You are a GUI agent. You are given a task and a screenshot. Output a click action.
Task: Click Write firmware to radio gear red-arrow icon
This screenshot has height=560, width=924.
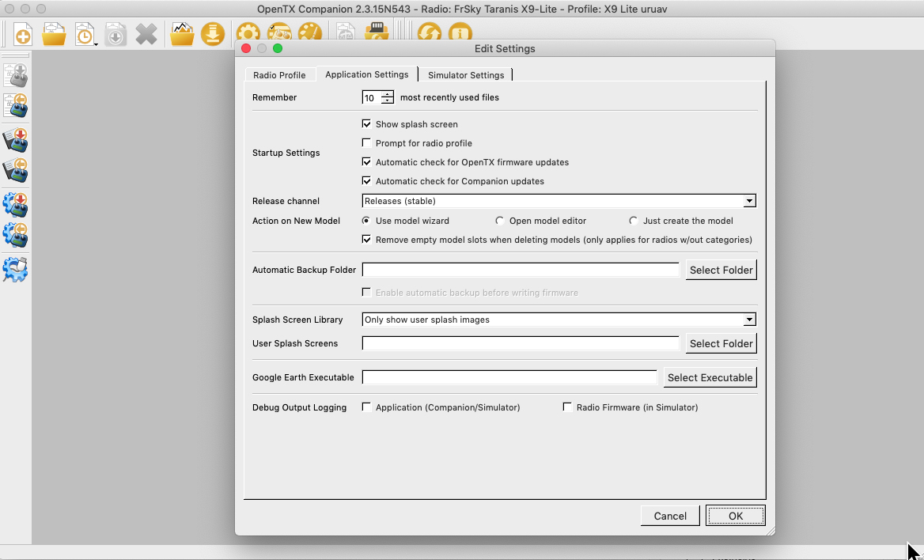15,205
